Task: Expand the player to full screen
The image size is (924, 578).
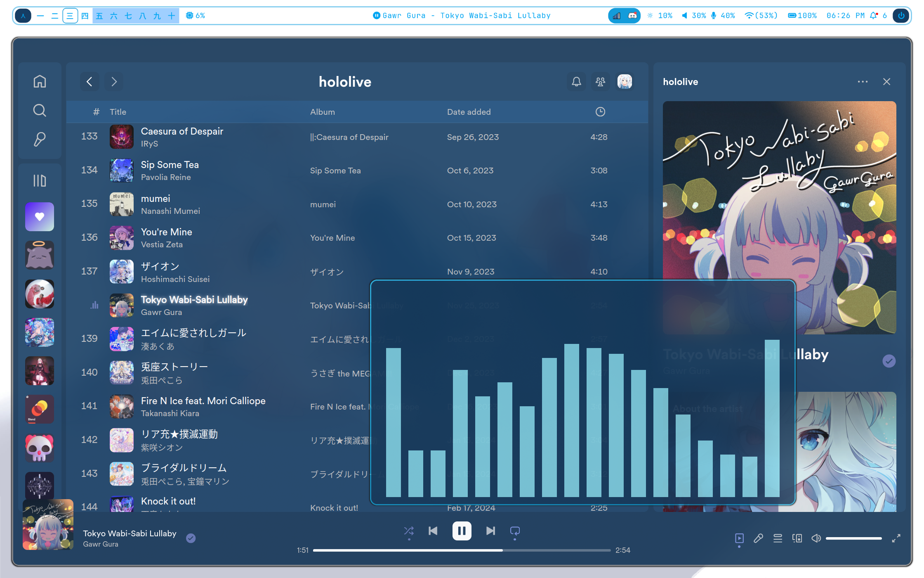Action: click(896, 538)
